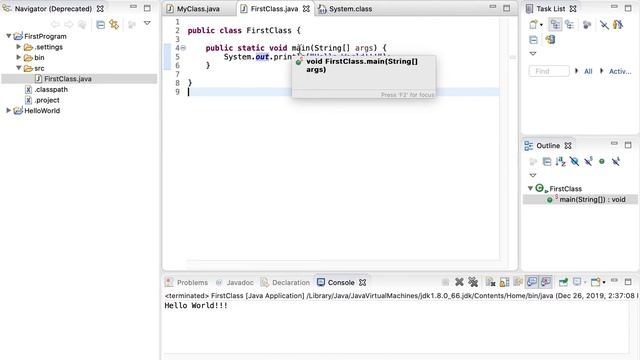The height and width of the screenshot is (360, 640).
Task: Click the Find field in Task List
Action: [x=549, y=71]
